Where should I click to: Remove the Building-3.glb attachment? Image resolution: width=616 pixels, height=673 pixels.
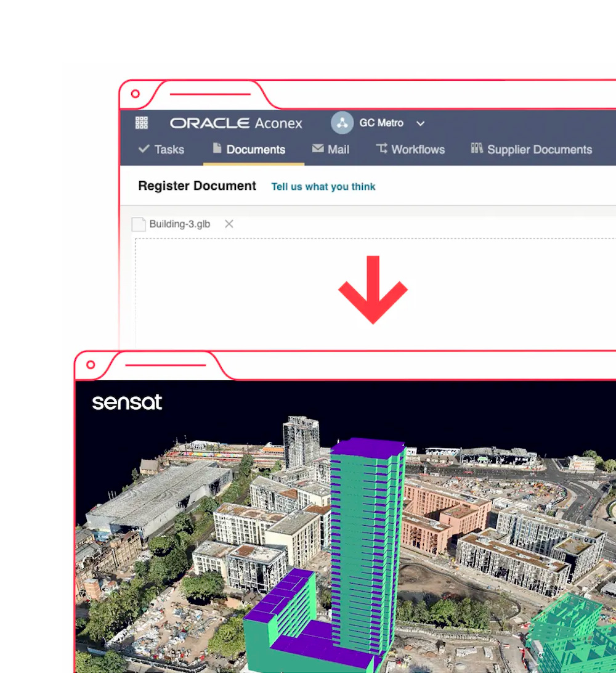[x=229, y=224]
